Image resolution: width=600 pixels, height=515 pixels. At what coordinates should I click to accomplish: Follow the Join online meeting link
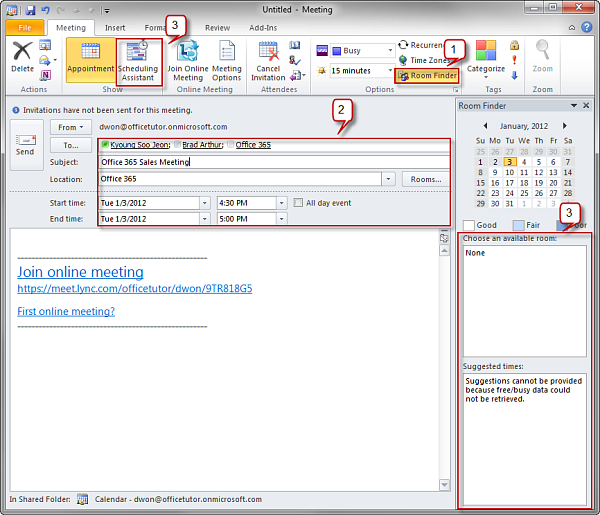(x=80, y=272)
